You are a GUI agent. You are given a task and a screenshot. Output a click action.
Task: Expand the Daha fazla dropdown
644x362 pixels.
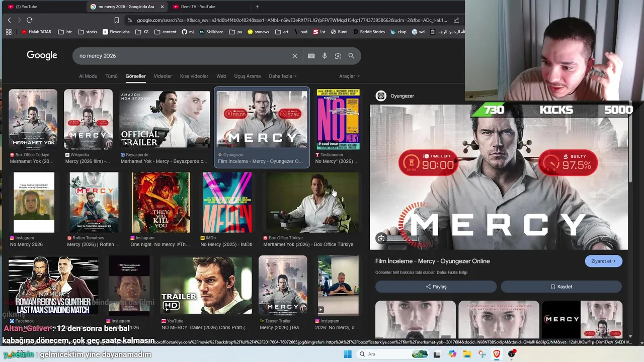[x=283, y=76]
